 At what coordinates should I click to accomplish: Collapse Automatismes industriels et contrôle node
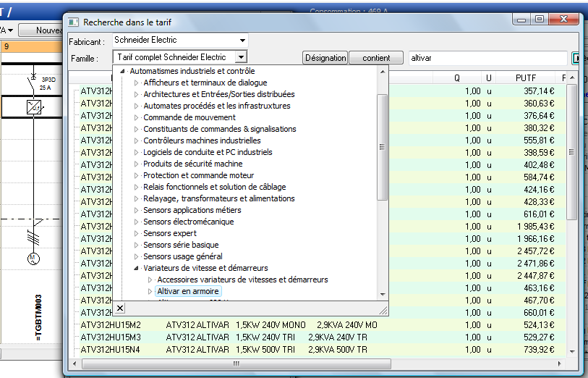(122, 71)
